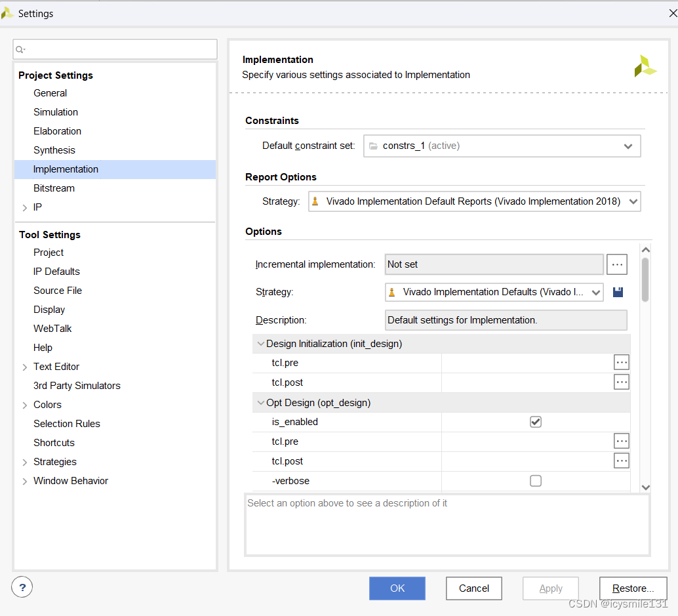The height and width of the screenshot is (616, 678).
Task: Click the Restore... button
Action: (x=633, y=588)
